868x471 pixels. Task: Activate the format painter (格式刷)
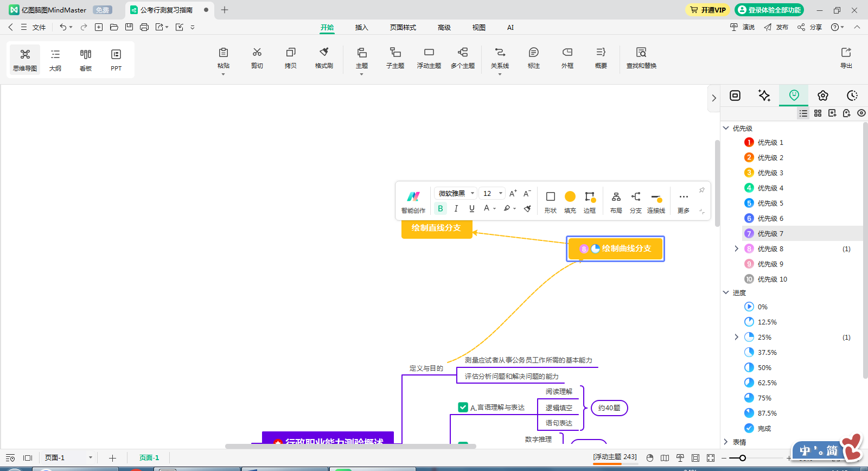(x=324, y=58)
